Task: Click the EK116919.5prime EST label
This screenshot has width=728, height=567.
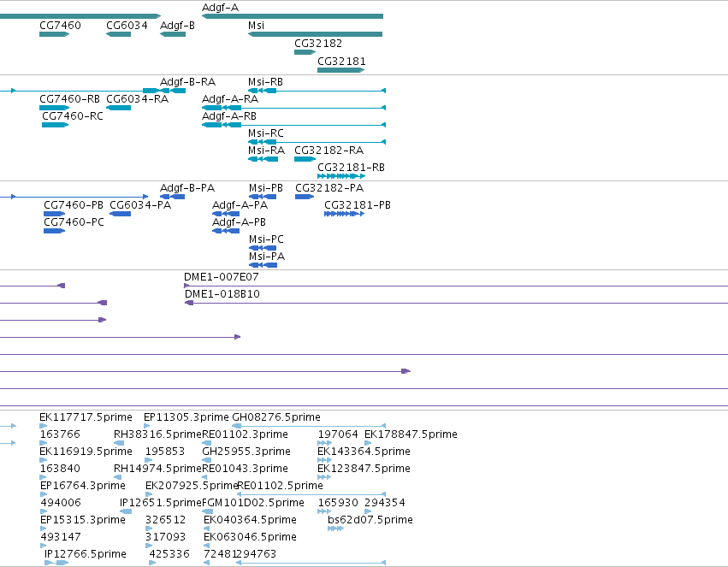Action: tap(86, 452)
